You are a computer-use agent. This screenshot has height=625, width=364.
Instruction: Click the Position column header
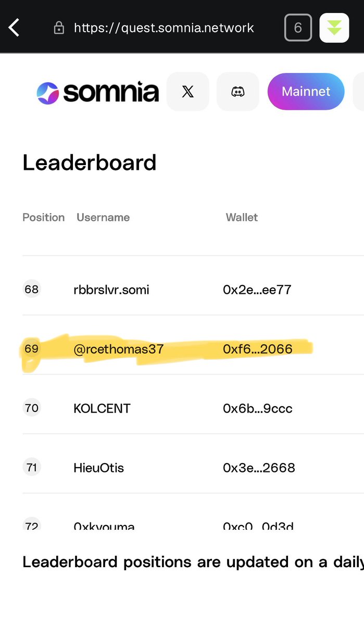[44, 217]
